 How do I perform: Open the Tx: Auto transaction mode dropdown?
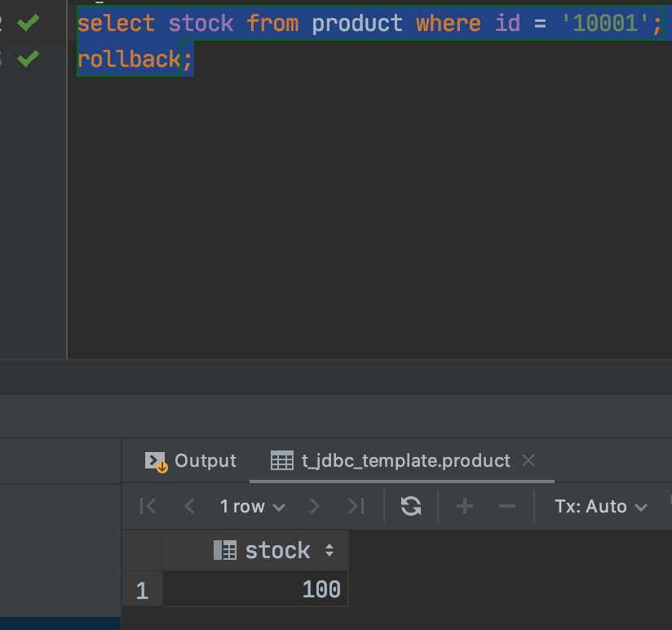[x=600, y=507]
